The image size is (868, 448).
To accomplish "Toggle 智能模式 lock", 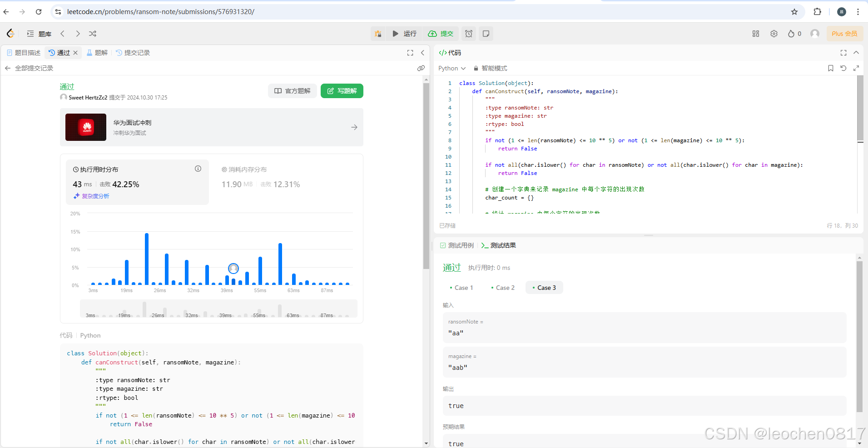I will 490,68.
